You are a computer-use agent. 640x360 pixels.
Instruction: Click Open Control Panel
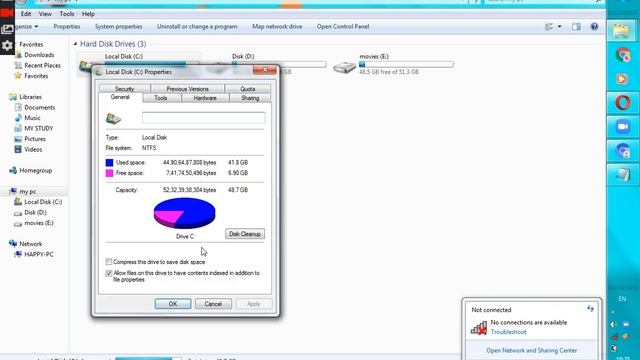(x=343, y=27)
